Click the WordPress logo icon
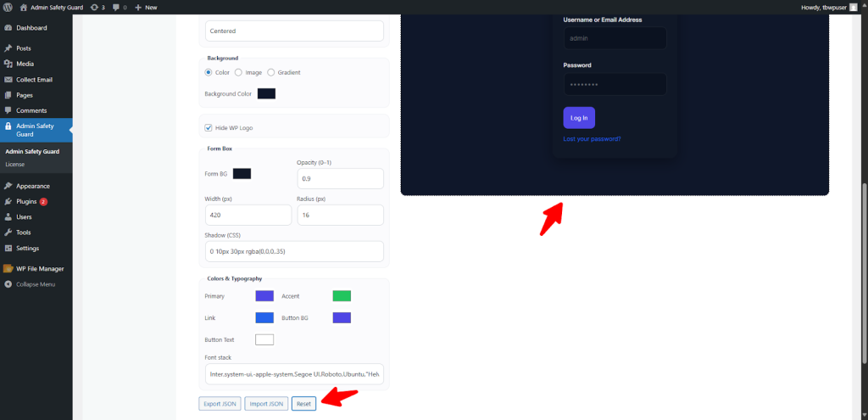 pos(8,7)
